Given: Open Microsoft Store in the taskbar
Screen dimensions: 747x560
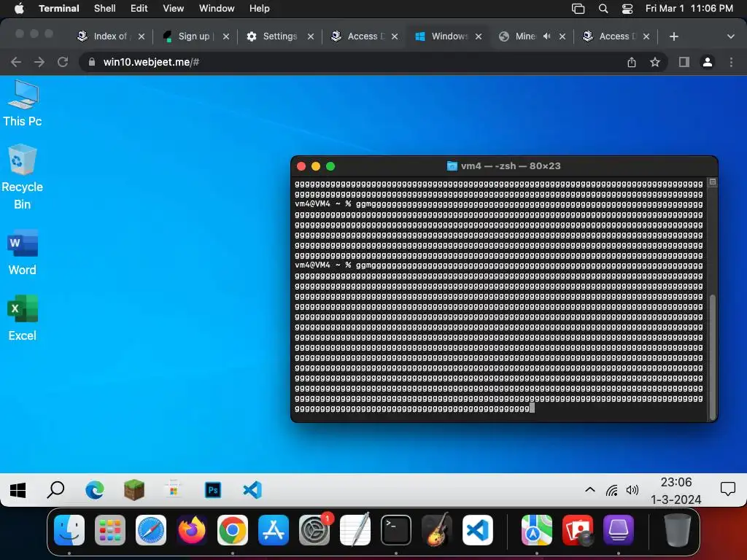Looking at the screenshot, I should pyautogui.click(x=174, y=490).
